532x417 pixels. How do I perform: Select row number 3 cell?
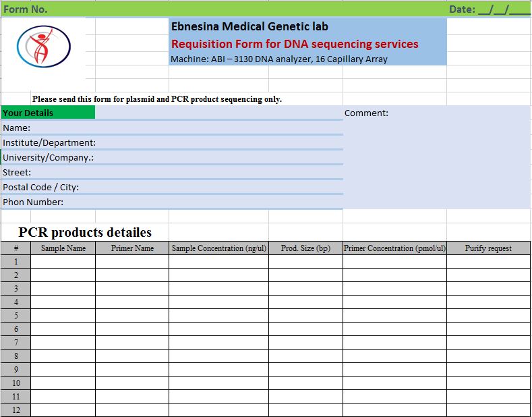coord(16,289)
